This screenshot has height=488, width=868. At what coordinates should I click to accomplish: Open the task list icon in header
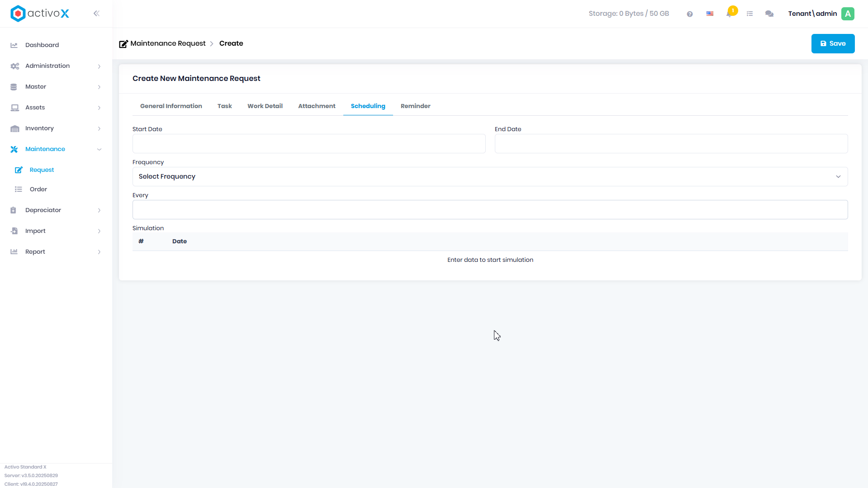click(x=749, y=14)
